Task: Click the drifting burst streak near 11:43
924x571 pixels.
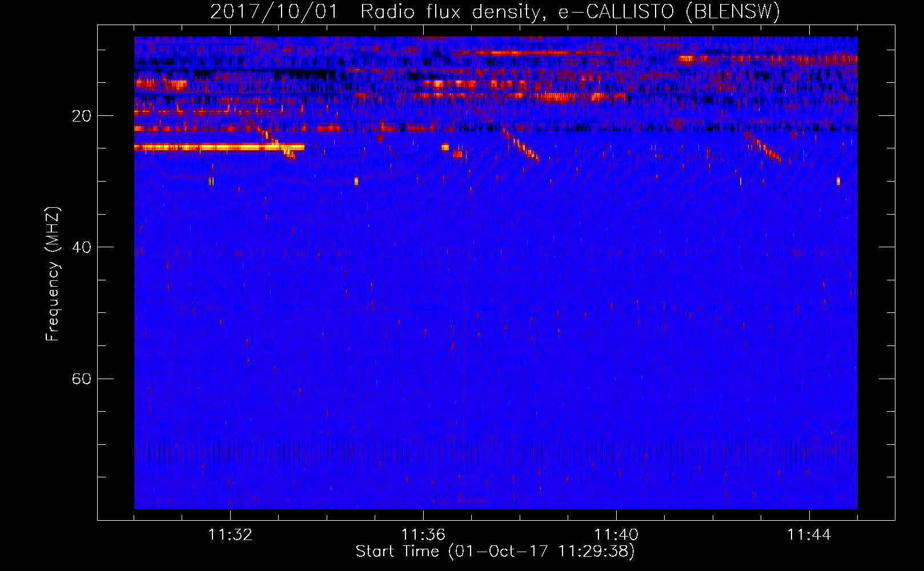Action: (x=763, y=147)
